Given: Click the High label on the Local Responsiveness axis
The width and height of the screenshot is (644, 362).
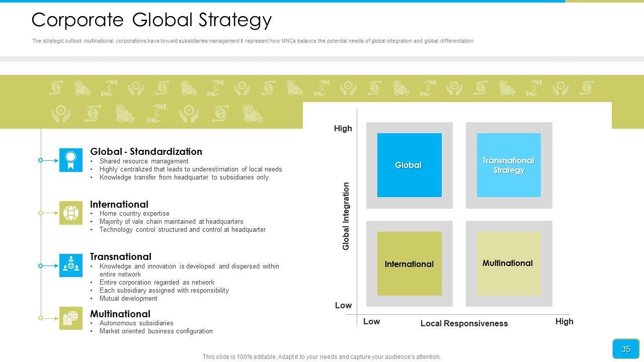Looking at the screenshot, I should click(x=565, y=321).
